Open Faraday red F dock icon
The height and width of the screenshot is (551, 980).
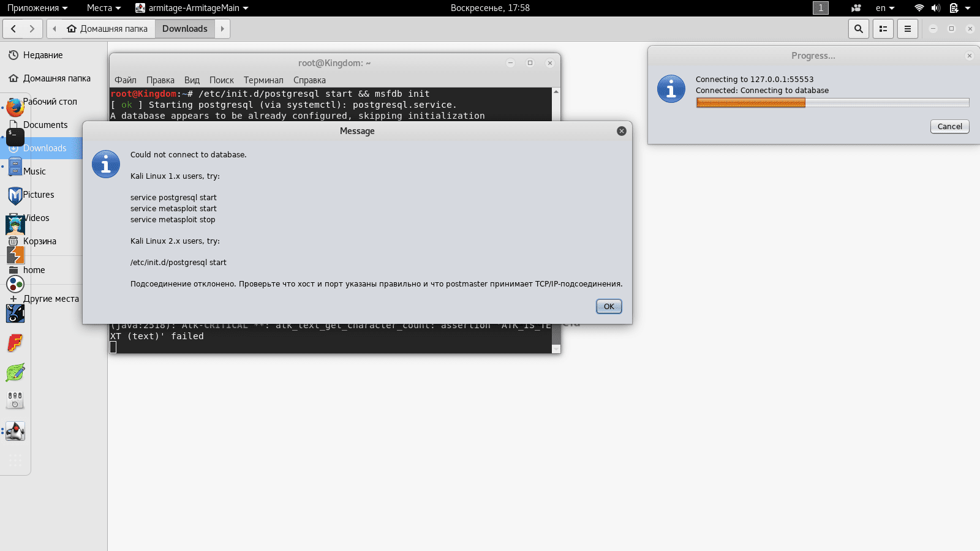(15, 343)
